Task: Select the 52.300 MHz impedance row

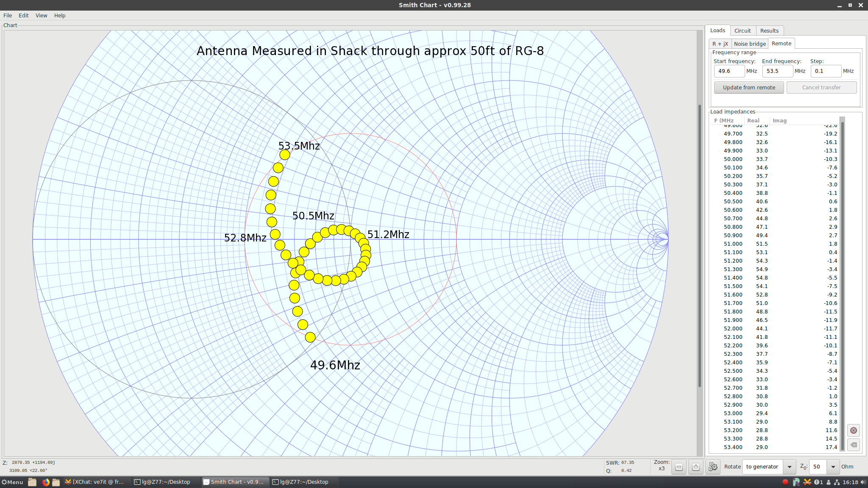Action: click(x=775, y=354)
